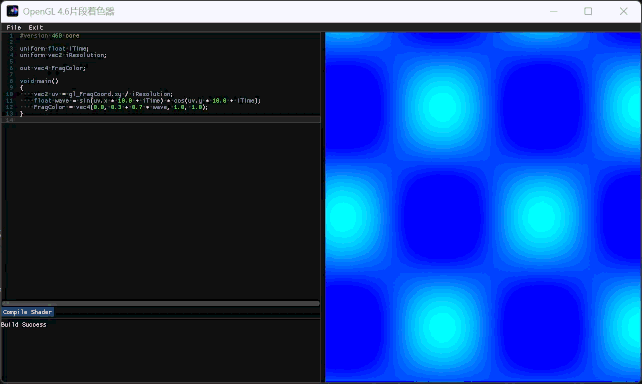The image size is (642, 384).
Task: Click the empty line 14 in editor
Action: [x=161, y=120]
